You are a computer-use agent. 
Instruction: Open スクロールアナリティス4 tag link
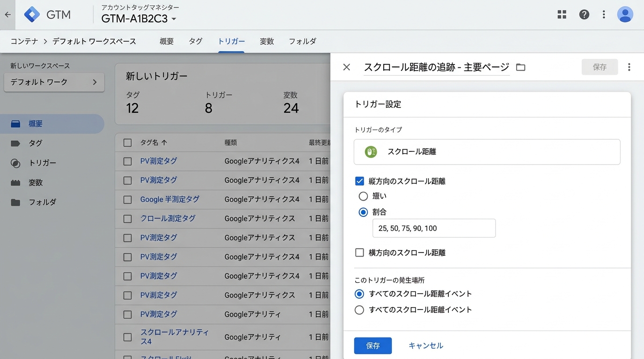coord(175,337)
